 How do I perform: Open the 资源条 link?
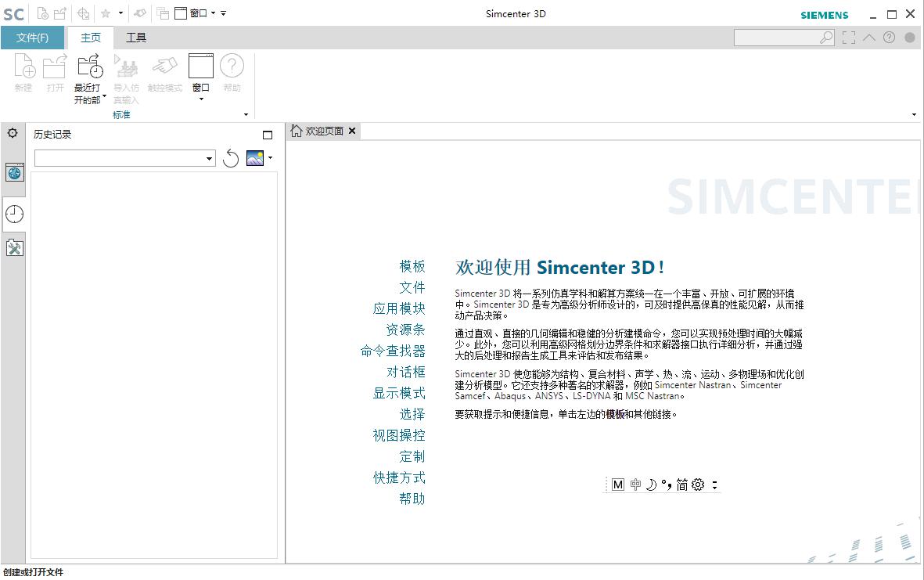click(x=405, y=330)
